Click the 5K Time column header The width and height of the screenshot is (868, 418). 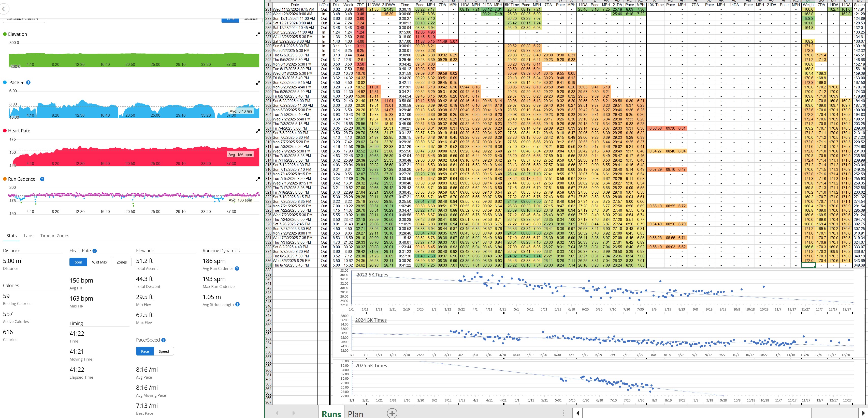click(x=512, y=5)
